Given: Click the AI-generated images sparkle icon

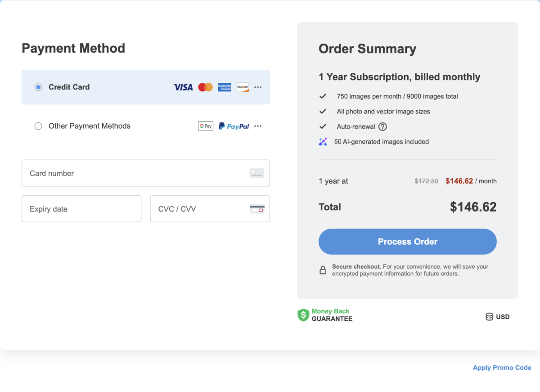Looking at the screenshot, I should pos(323,141).
